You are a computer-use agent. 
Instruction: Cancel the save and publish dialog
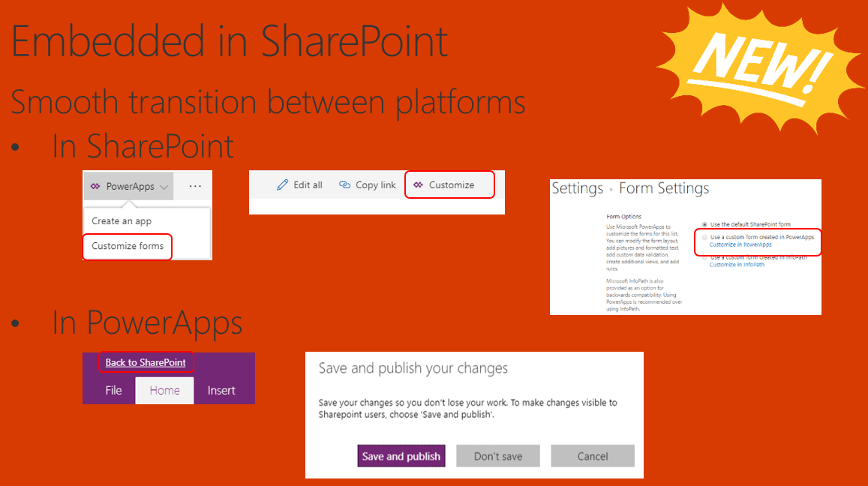(x=593, y=456)
